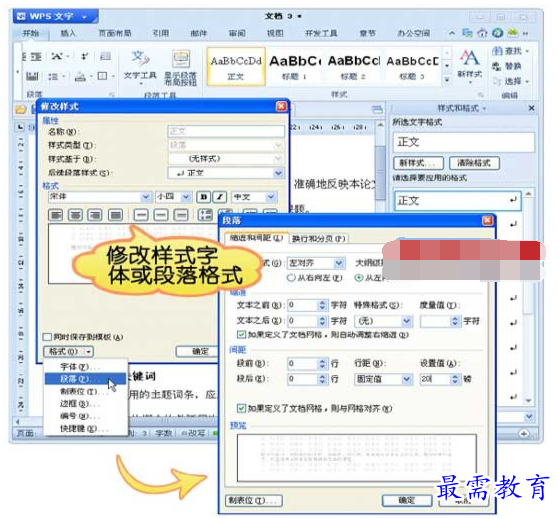The width and height of the screenshot is (558, 519).
Task: Click the open folder icon on quick toolbar
Action: [21, 109]
